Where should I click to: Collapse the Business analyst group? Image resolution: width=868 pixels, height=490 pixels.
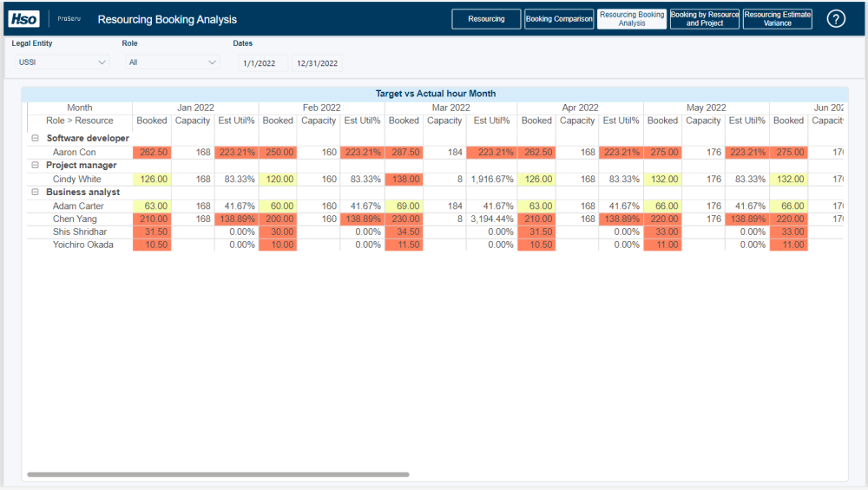click(35, 192)
